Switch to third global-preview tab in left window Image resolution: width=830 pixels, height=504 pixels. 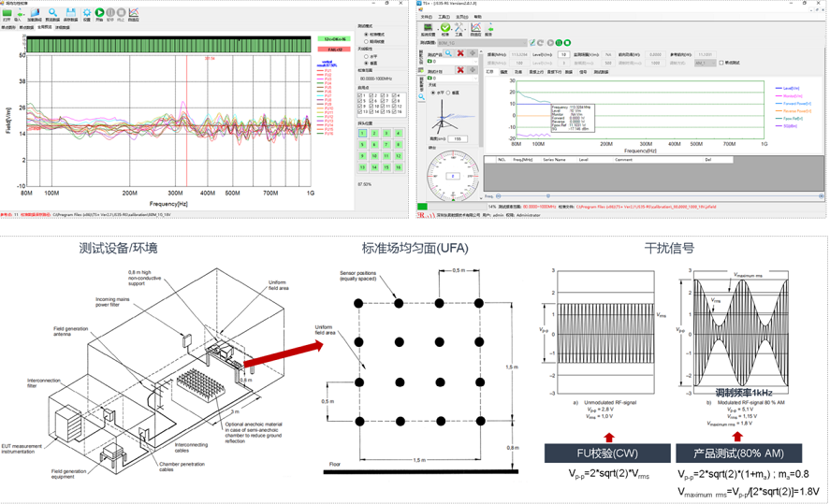click(x=45, y=27)
